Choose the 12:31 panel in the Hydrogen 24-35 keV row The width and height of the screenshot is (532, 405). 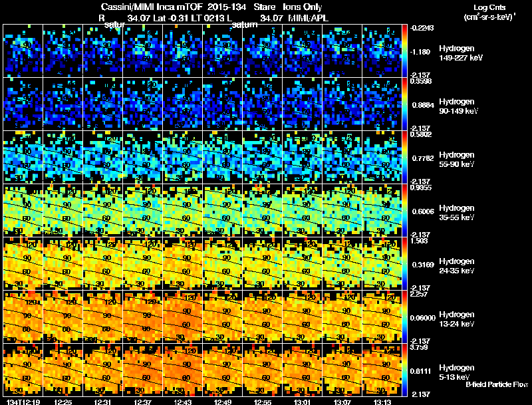coord(103,263)
